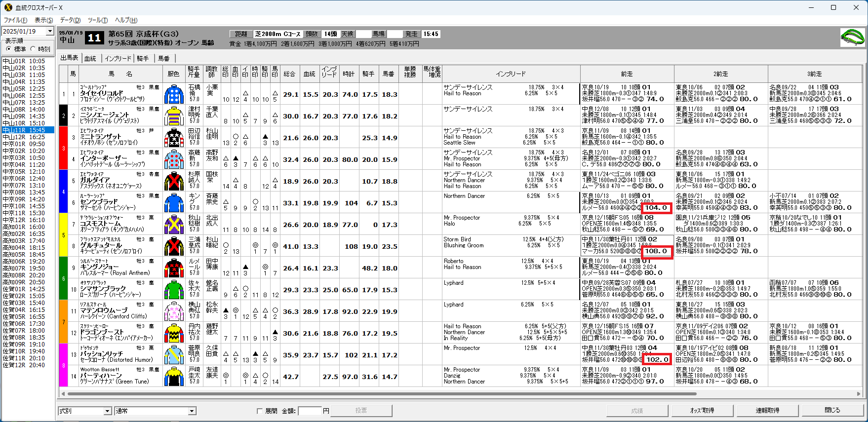Viewport: 868px width, 422px height.
Task: Select race 高知009R 20:50 in the list
Action: click(x=28, y=282)
